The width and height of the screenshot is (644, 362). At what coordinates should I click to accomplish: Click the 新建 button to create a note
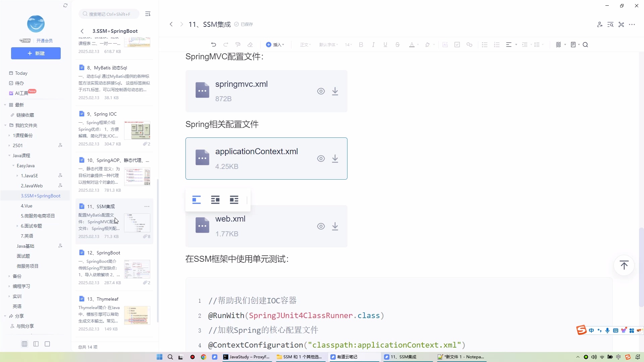tap(36, 53)
